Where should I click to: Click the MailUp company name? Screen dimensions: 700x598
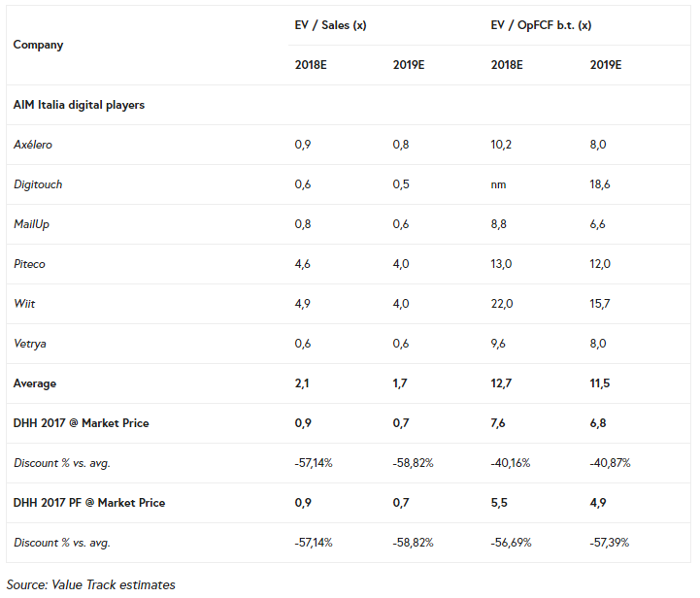(x=33, y=224)
